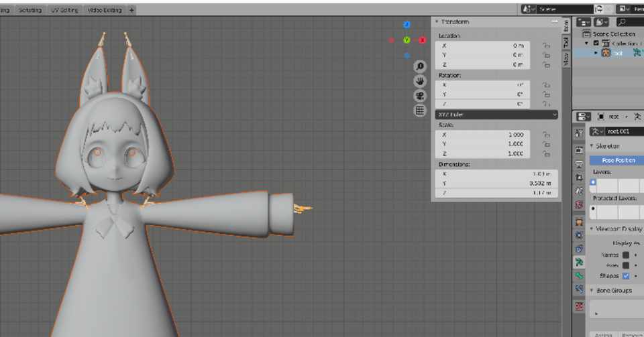
Task: Switch to the Item sidebar tab
Action: click(x=566, y=26)
